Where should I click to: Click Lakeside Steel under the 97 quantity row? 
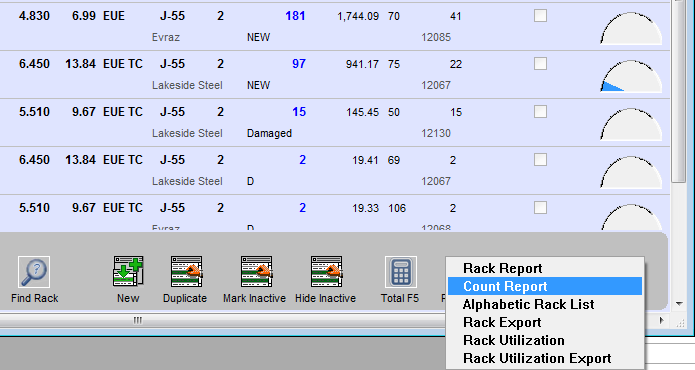187,85
